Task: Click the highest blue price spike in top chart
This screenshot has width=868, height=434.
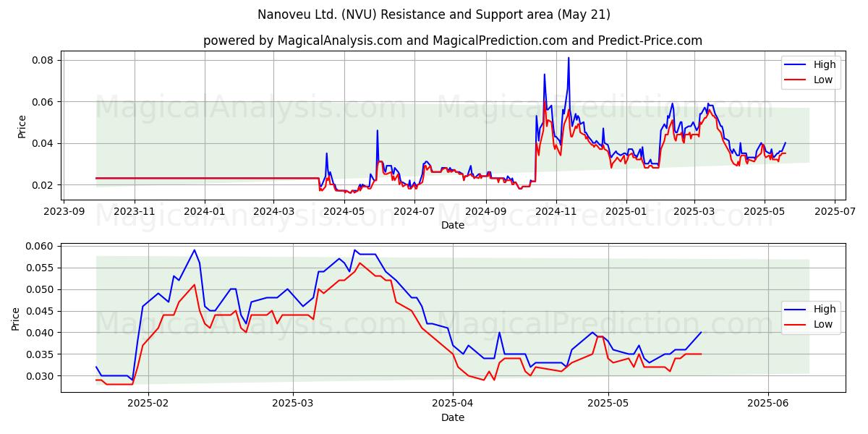Action: point(569,58)
